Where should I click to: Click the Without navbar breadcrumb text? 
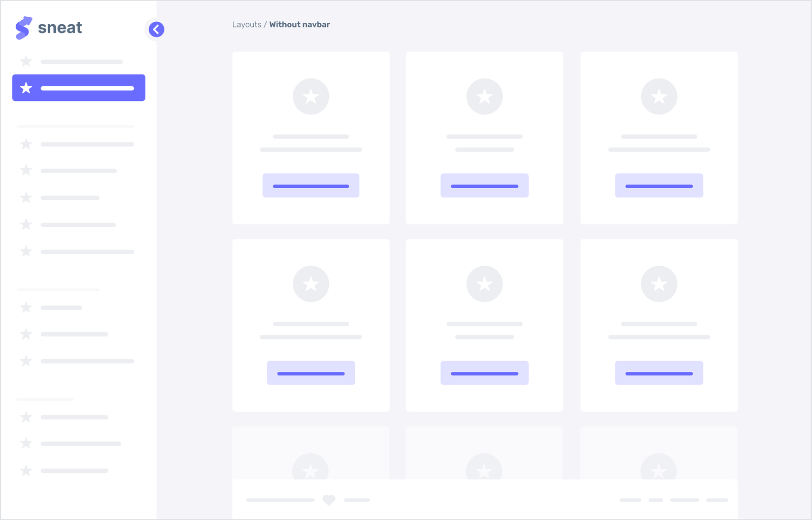point(299,24)
